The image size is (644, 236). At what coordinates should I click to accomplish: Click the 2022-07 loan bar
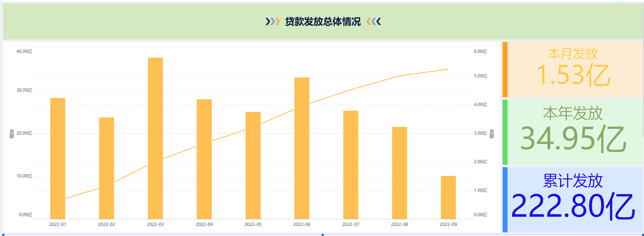pyautogui.click(x=351, y=165)
